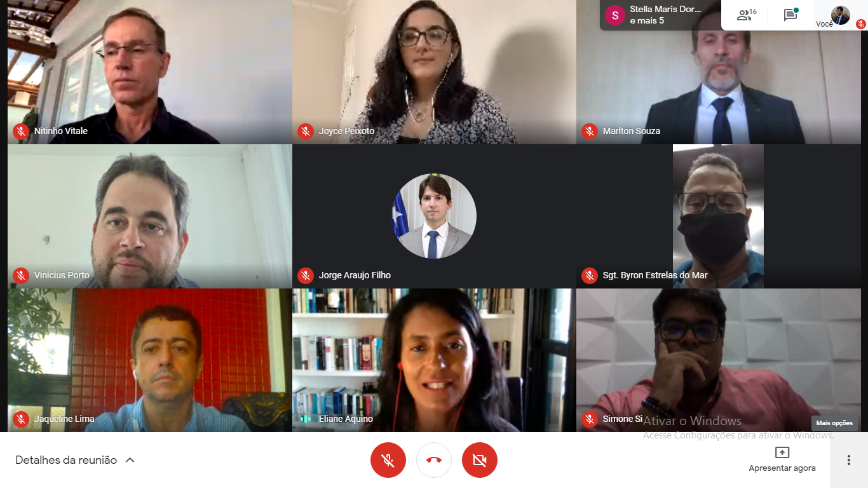Select Marlton Souza's video tile
The width and height of the screenshot is (868, 488).
pos(719,72)
